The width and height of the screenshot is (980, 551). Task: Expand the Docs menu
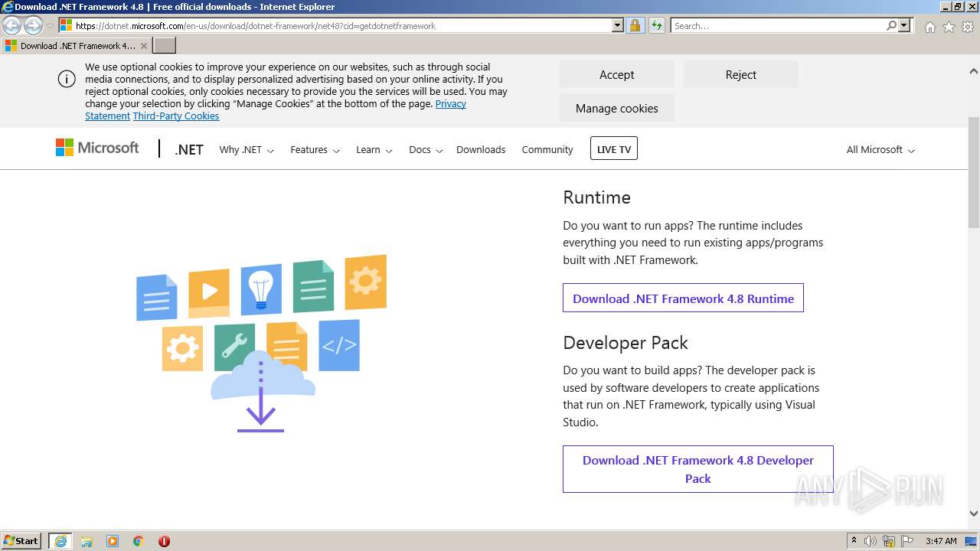tap(426, 150)
